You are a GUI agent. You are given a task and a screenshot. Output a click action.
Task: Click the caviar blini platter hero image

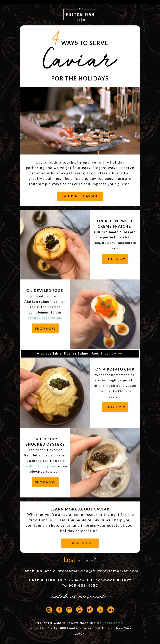(x=80, y=121)
